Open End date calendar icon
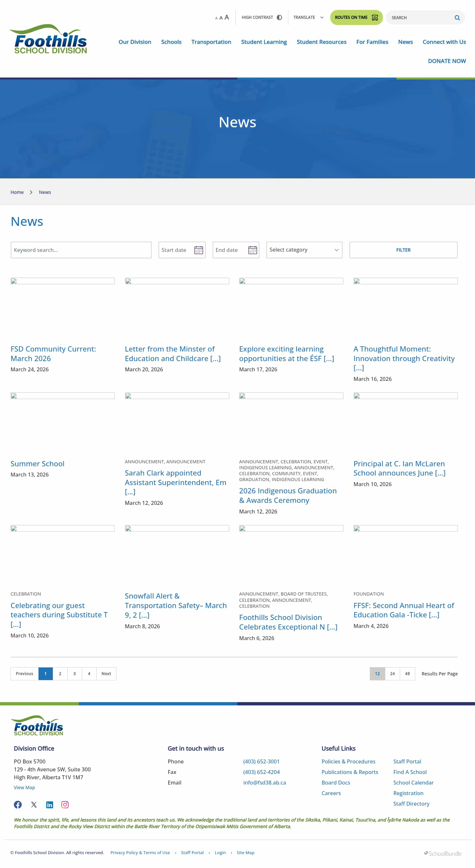 pyautogui.click(x=252, y=250)
